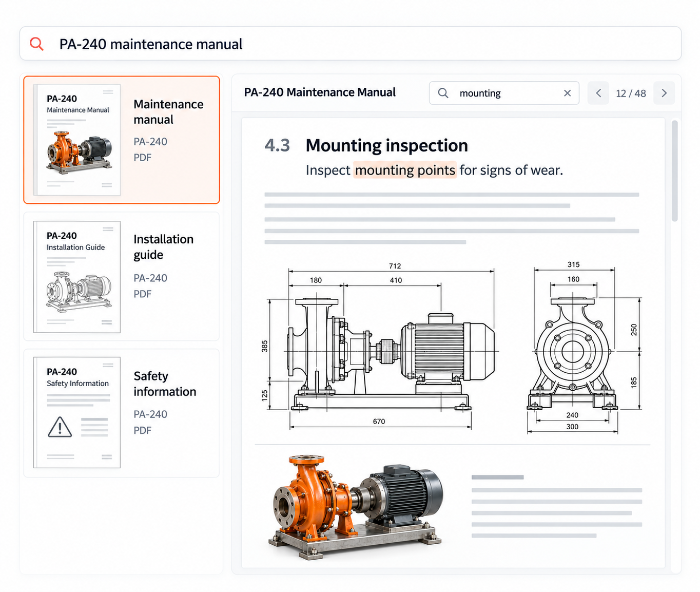Image resolution: width=700 pixels, height=592 pixels.
Task: Go to previous search match chevron
Action: point(598,93)
